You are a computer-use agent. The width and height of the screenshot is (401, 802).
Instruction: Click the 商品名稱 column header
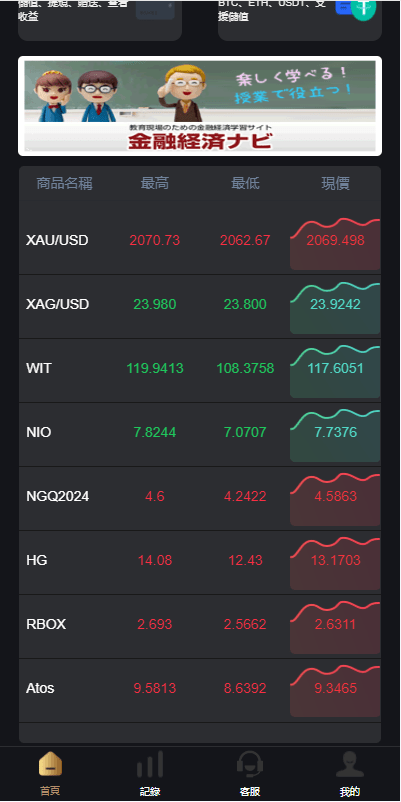point(64,183)
